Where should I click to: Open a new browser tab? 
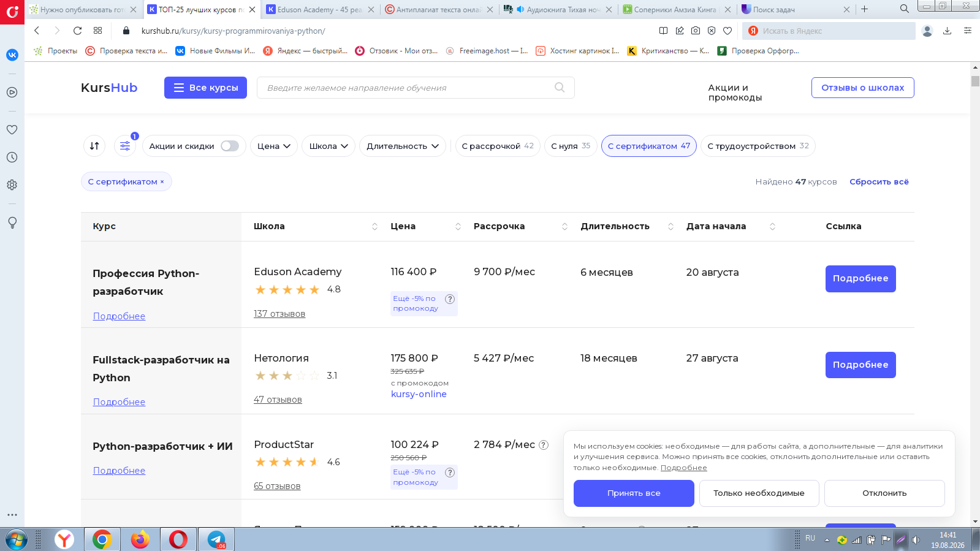coord(864,9)
